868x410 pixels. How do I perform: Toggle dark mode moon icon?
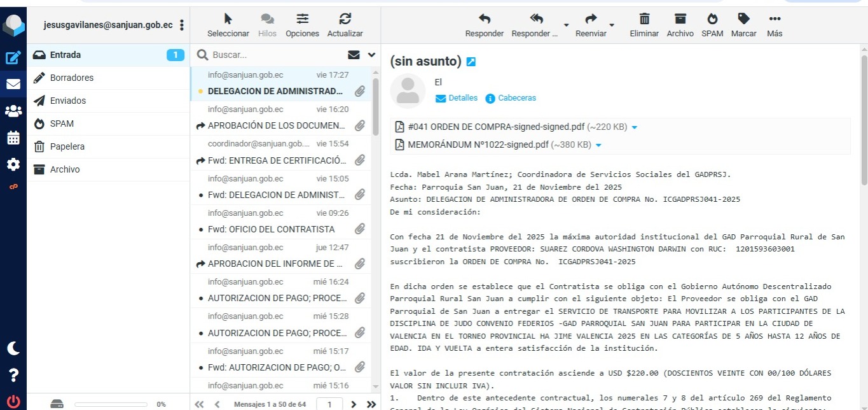(13, 348)
